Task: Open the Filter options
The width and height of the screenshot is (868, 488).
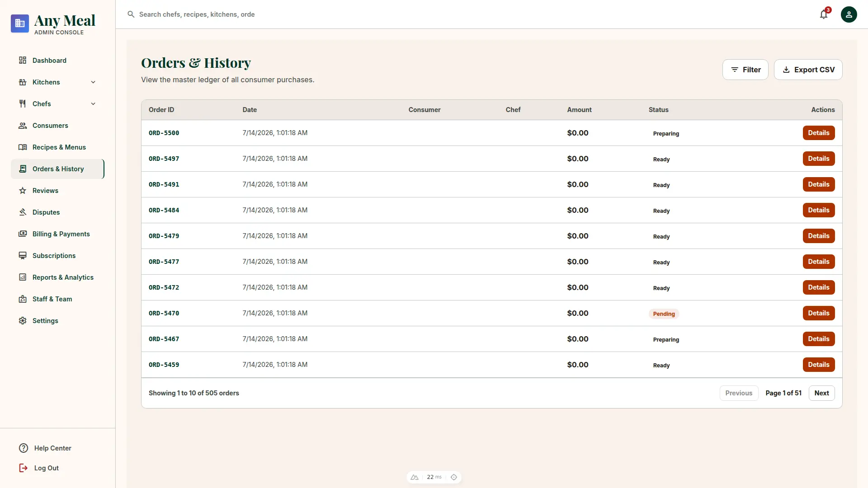Action: [x=745, y=70]
